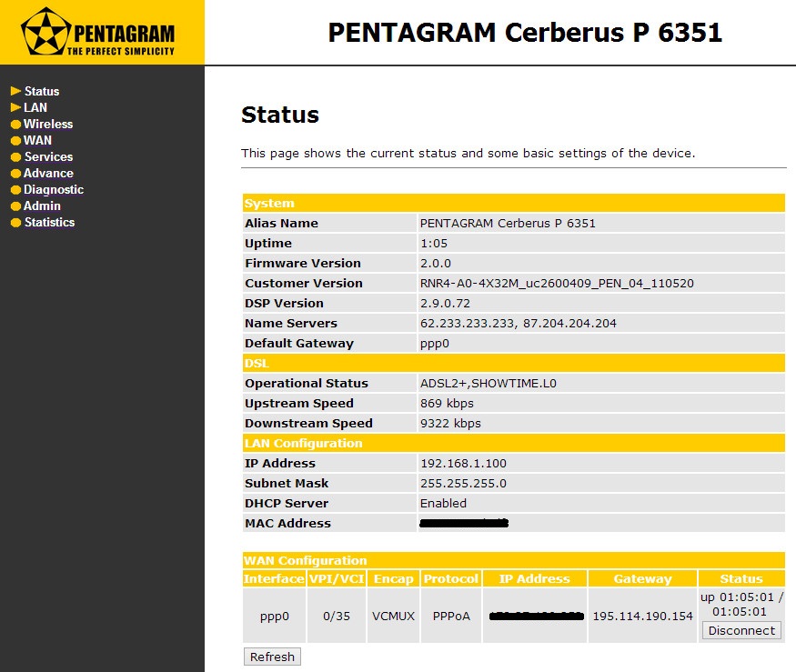Click the 0/35 VPI/VCI cell
Viewport: 796px width, 672px height.
tap(337, 616)
